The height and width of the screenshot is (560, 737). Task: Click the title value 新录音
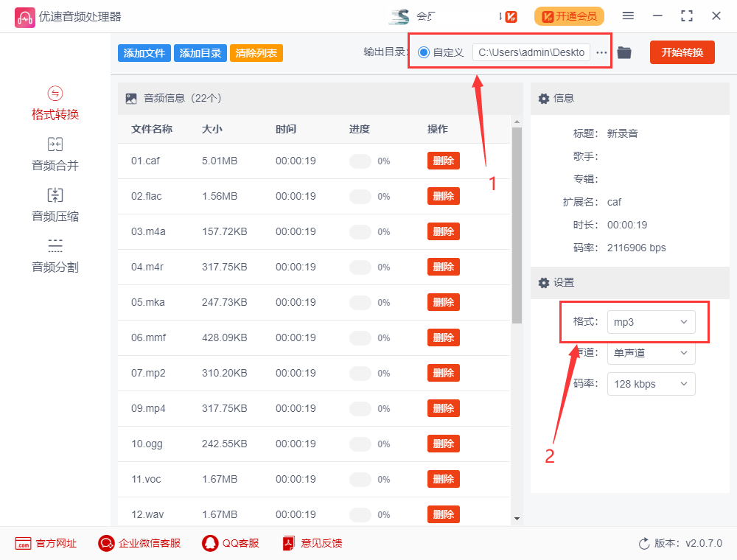click(x=622, y=133)
